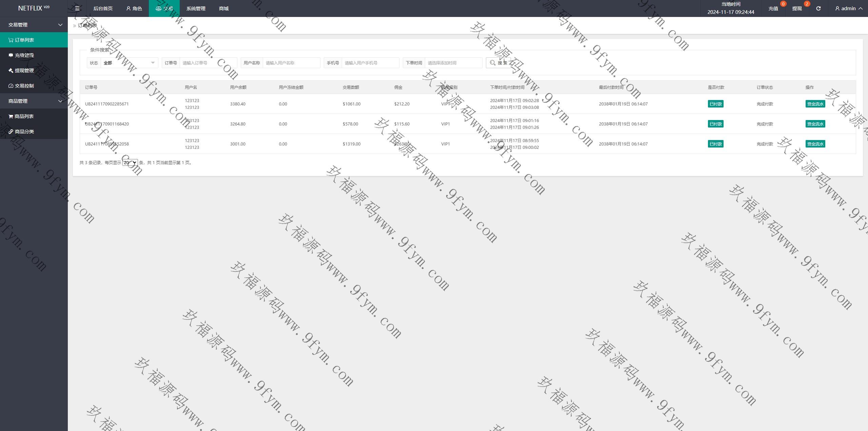
Task: Click the refresh icon in top bar
Action: pos(818,8)
